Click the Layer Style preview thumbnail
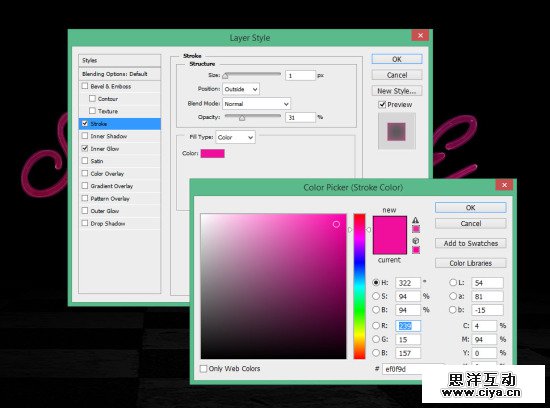This screenshot has width=550, height=408. [x=397, y=131]
